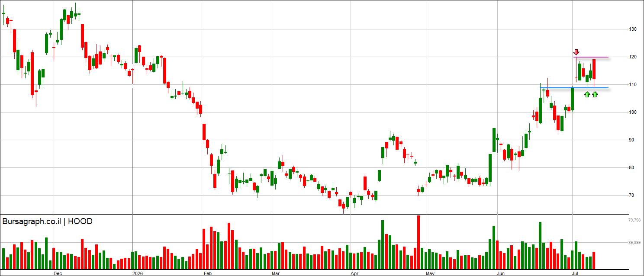Click the Apr date axis label

coord(354,273)
